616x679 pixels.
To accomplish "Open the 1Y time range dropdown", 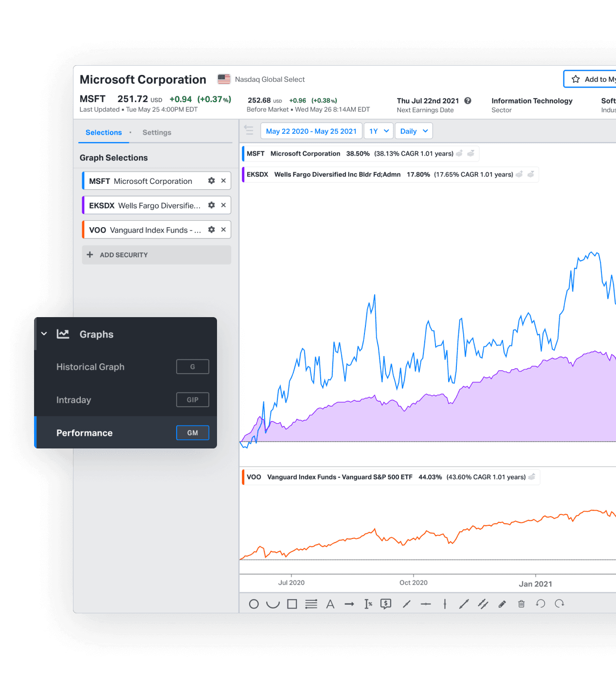I will coord(379,131).
